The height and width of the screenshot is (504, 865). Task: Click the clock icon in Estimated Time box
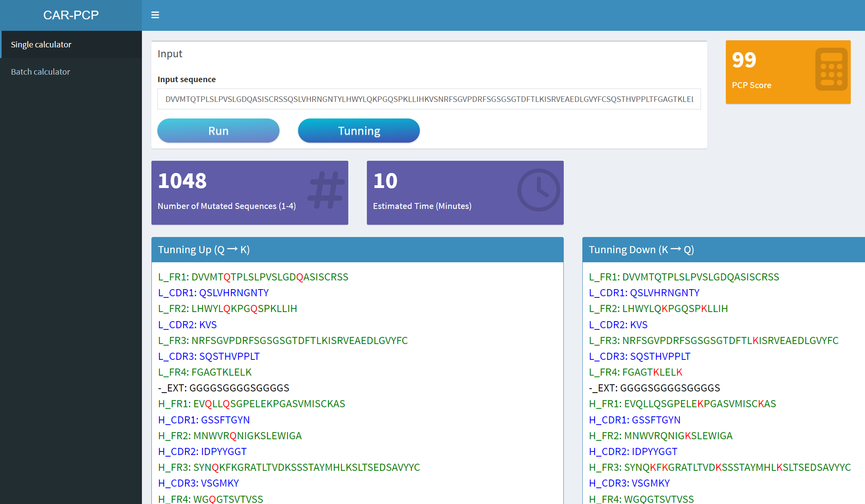538,190
